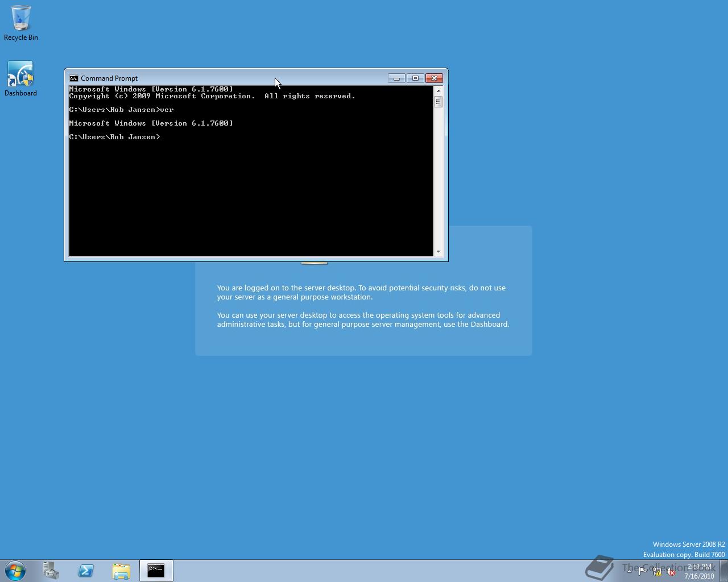Open network status from the system tray

[657, 571]
